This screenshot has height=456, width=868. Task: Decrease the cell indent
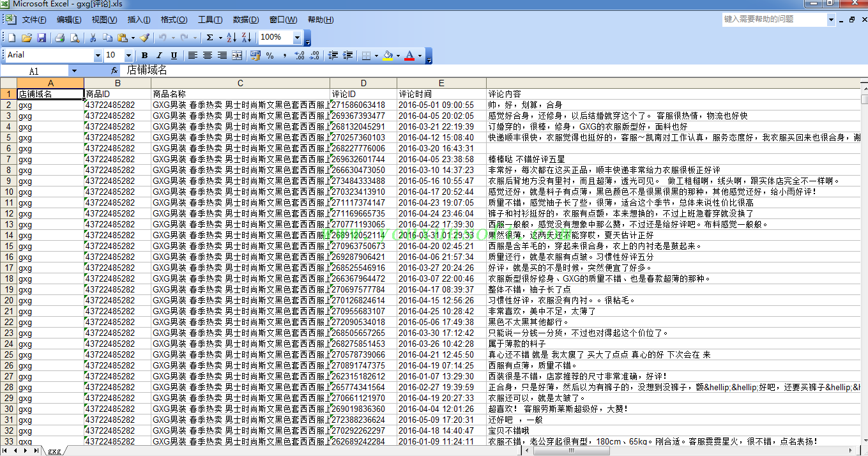333,56
